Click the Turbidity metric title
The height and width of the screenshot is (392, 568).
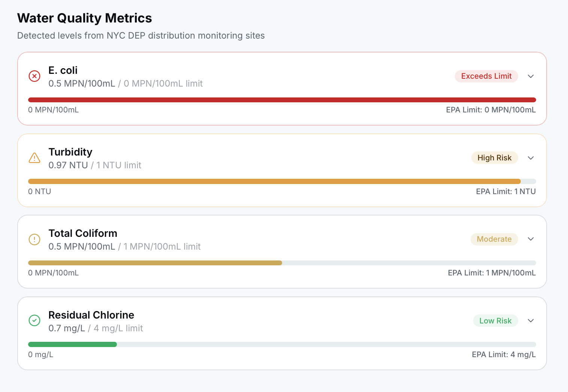pyautogui.click(x=70, y=152)
